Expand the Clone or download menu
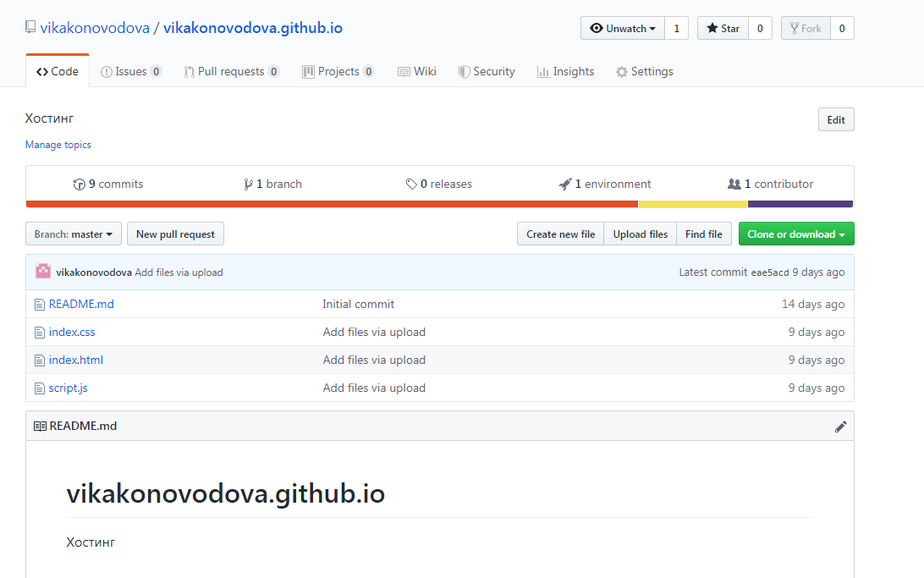This screenshot has height=578, width=924. (x=796, y=234)
